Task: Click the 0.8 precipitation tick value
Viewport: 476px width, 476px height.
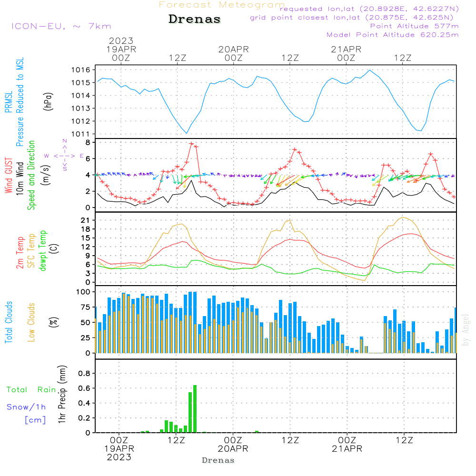Action: point(84,373)
